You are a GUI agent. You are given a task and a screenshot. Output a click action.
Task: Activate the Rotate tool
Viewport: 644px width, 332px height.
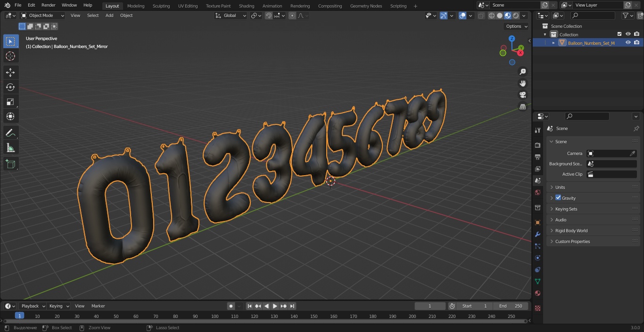click(10, 87)
